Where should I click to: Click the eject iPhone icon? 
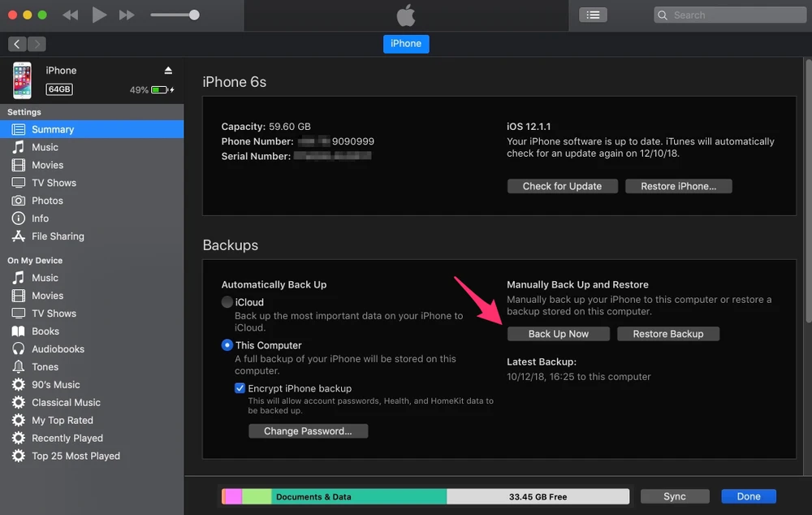(x=168, y=71)
